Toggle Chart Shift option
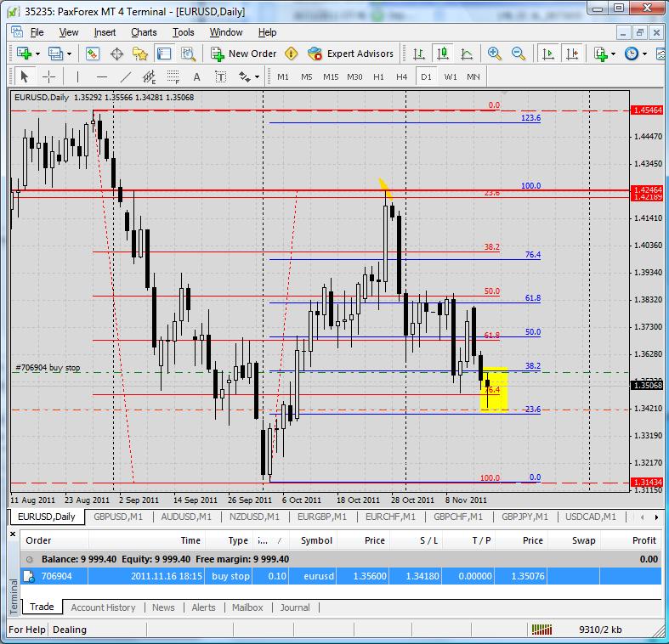 click(x=572, y=54)
